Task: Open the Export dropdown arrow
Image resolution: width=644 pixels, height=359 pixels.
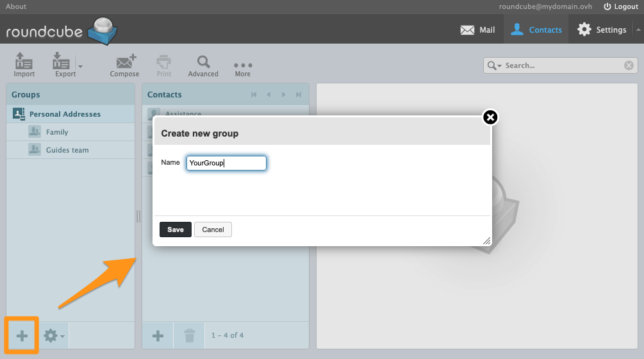Action: 80,66
